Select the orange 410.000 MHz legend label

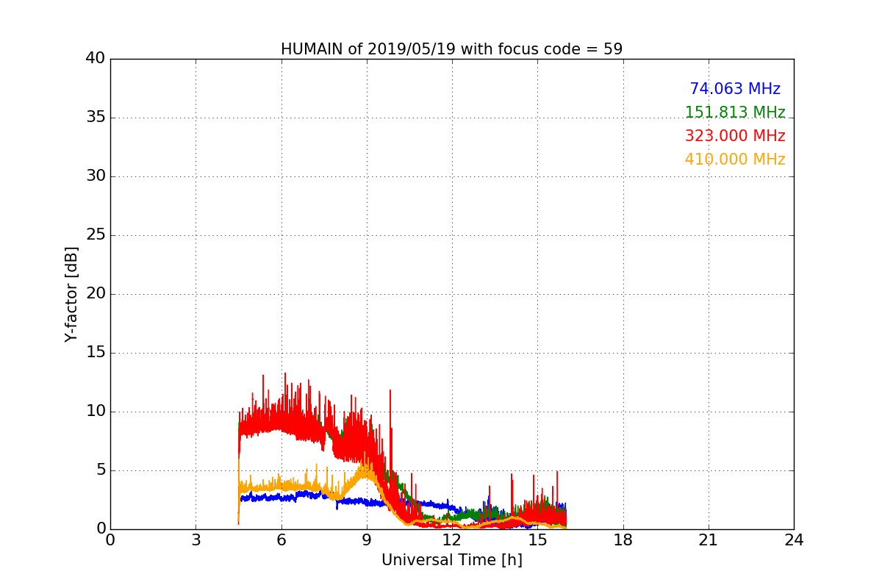(735, 159)
